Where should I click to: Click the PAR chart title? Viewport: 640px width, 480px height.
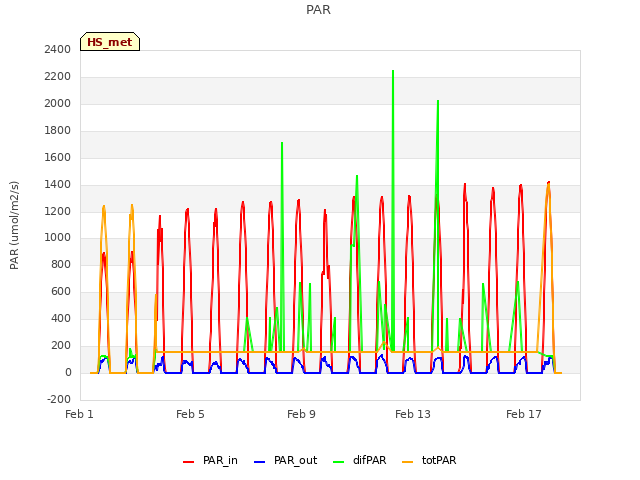pos(318,9)
